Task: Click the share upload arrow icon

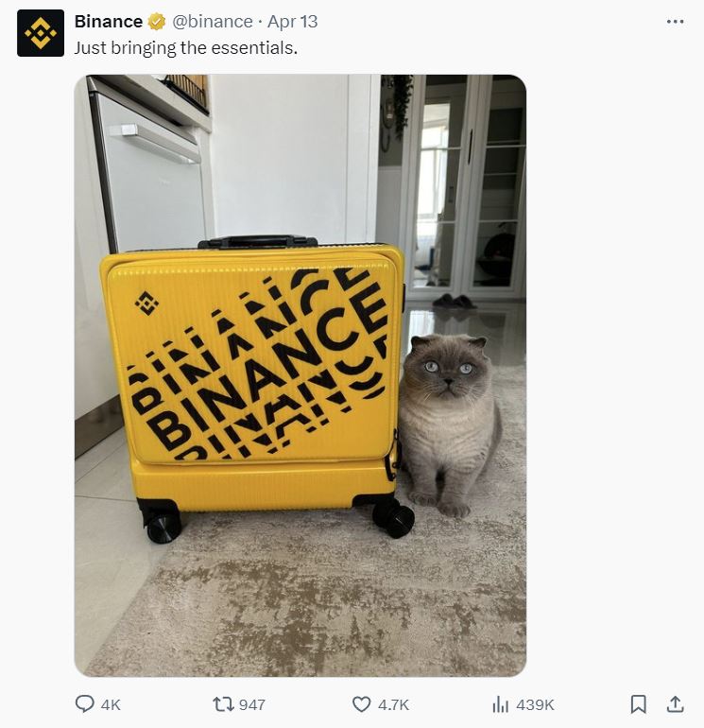Action: point(676,704)
